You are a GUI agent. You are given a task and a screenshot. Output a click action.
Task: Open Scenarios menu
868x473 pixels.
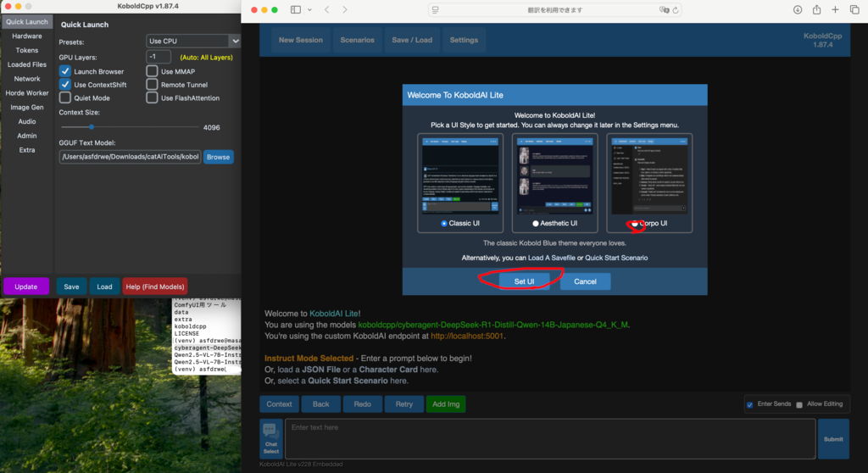click(x=357, y=40)
